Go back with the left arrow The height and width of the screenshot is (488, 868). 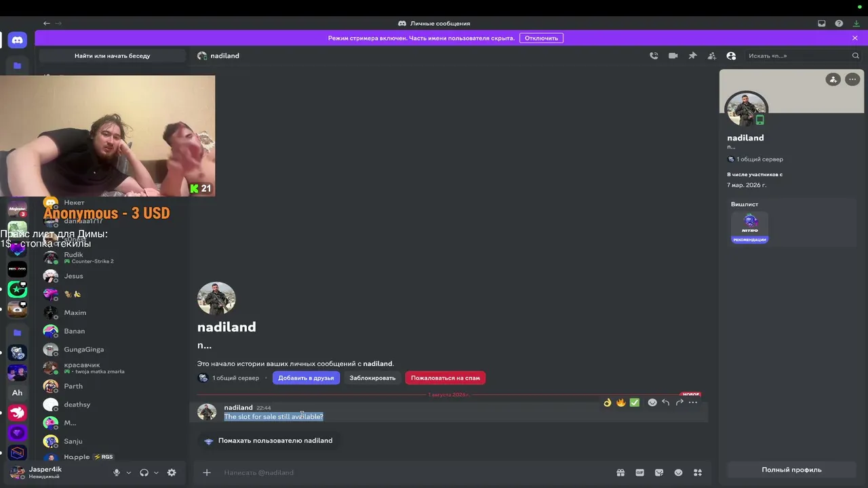point(47,23)
